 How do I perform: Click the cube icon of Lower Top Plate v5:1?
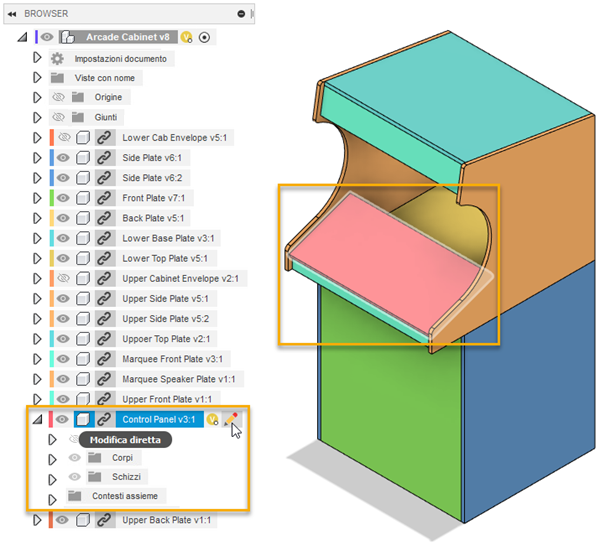83,259
